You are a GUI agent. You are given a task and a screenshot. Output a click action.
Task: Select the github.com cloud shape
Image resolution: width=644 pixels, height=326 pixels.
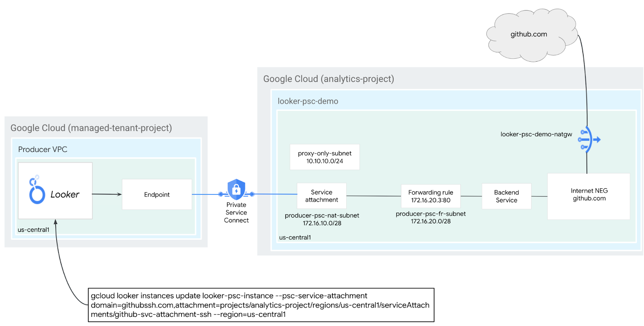pyautogui.click(x=528, y=35)
